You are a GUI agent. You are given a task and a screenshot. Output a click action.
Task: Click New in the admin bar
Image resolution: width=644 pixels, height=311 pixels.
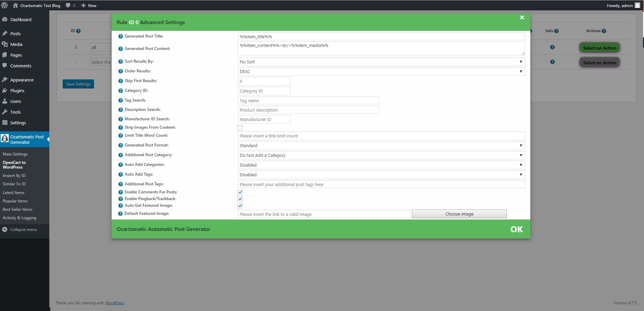[x=89, y=5]
